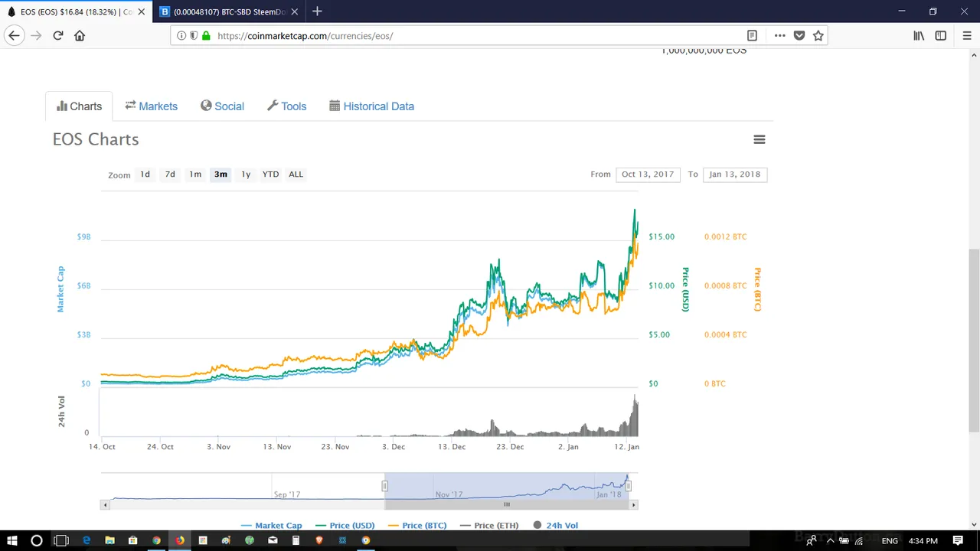980x551 pixels.
Task: Open the Tools tab
Action: tap(286, 106)
